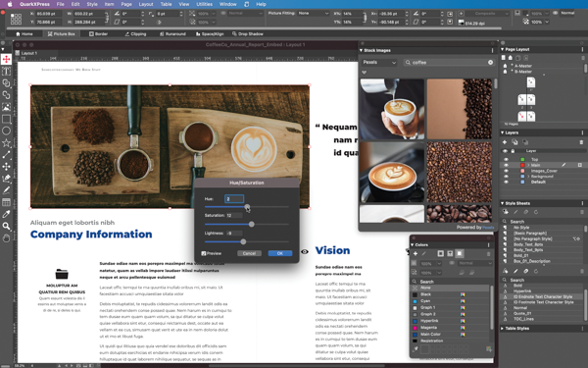Toggle the Preview checkbox in Hue/Saturation
Viewport: 588px width, 368px height.
[203, 253]
